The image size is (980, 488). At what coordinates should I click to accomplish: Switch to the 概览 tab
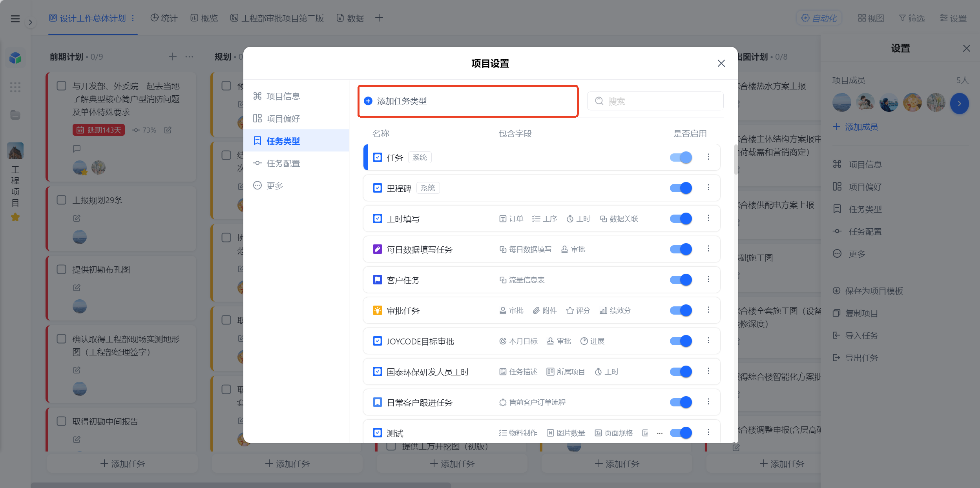pyautogui.click(x=204, y=18)
